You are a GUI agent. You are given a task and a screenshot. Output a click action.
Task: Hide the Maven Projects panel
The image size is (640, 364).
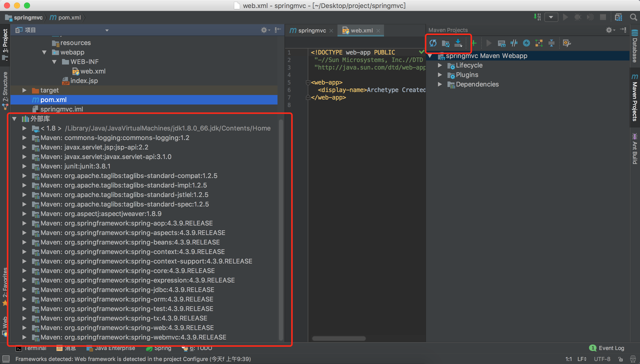coord(623,30)
